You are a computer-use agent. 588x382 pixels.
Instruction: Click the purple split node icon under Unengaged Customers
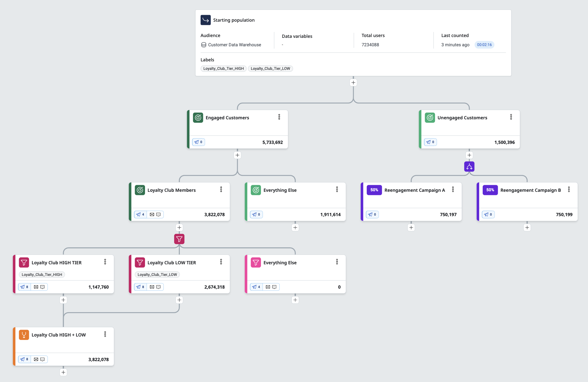[x=469, y=167]
